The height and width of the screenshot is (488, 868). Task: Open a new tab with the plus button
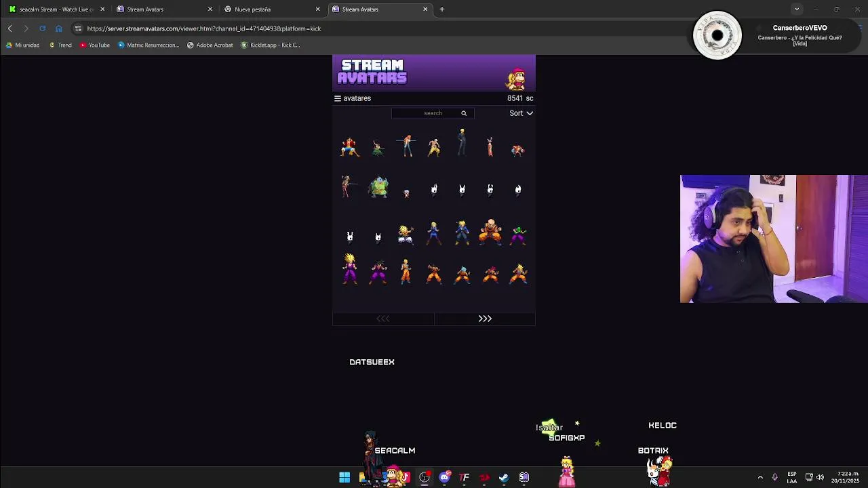click(x=441, y=9)
